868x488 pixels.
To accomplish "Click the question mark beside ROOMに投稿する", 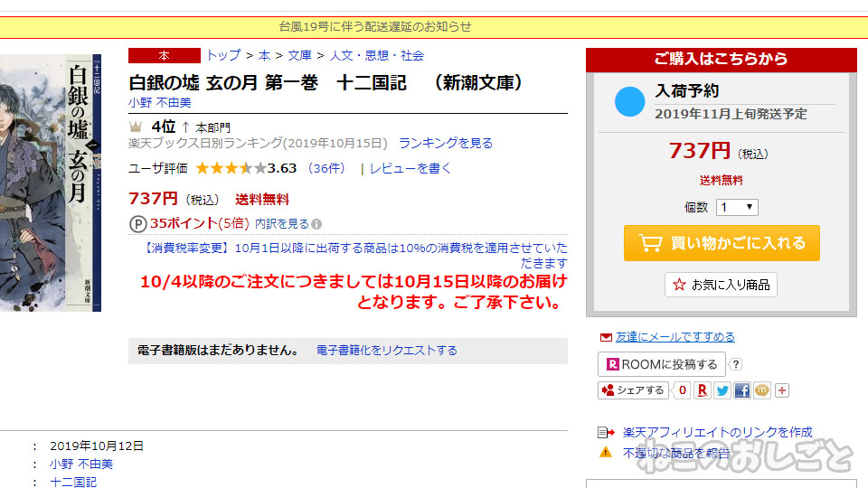I will point(735,364).
